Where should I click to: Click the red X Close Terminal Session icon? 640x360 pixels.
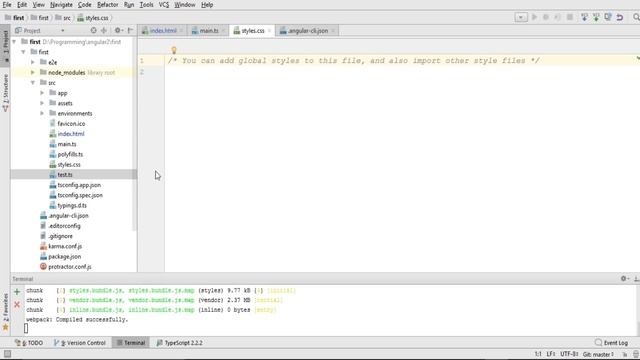point(17,304)
